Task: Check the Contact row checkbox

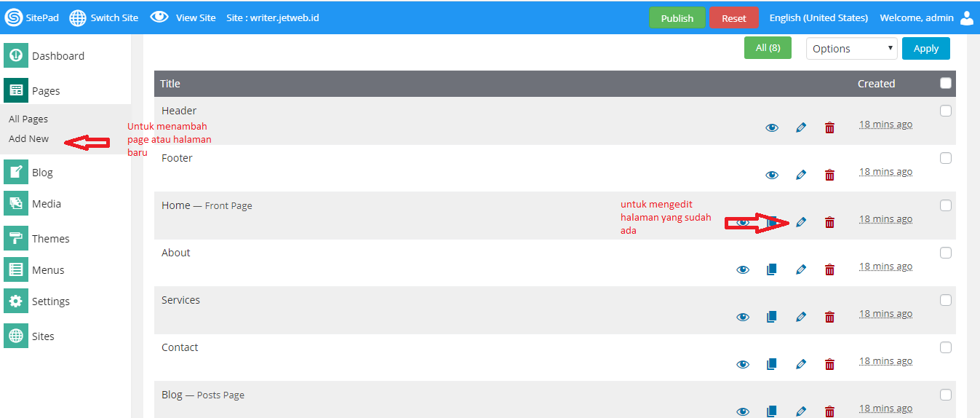Action: [x=946, y=347]
